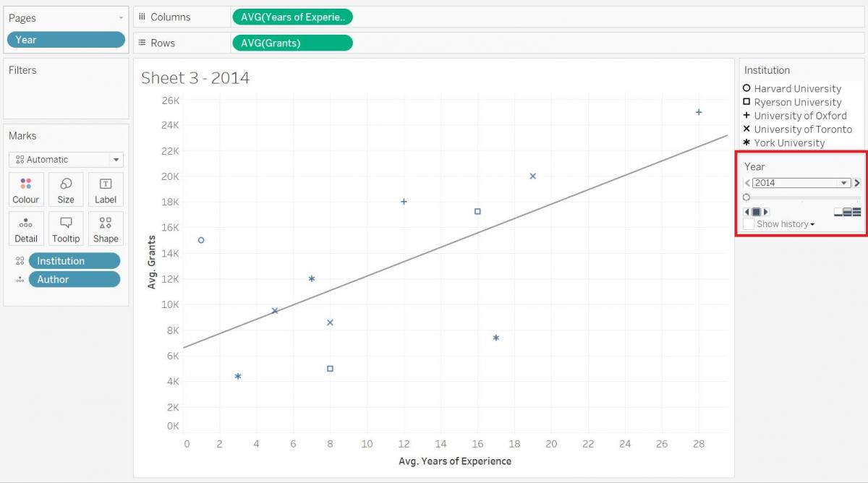The height and width of the screenshot is (483, 868).
Task: Click the Year page slider handle
Action: (746, 197)
